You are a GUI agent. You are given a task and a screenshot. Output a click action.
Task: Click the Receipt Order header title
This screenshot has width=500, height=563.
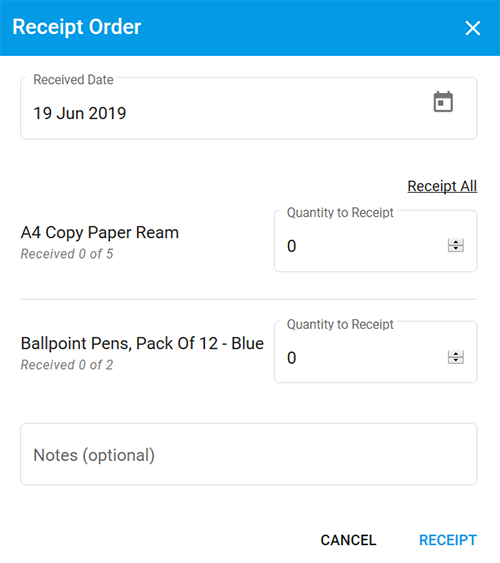(77, 27)
